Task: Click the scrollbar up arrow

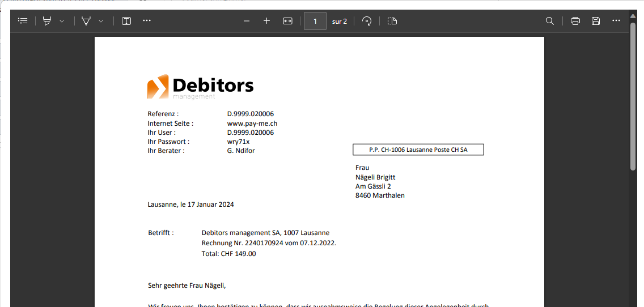Action: click(x=633, y=14)
